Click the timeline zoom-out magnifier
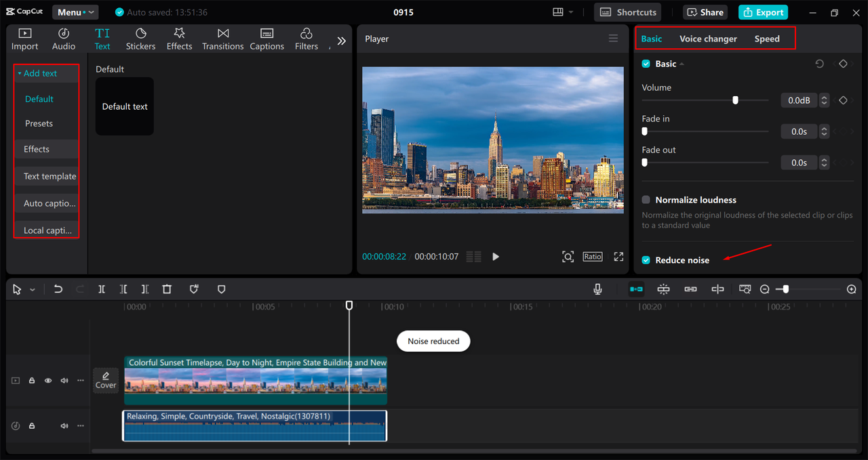Viewport: 868px width, 460px height. point(765,289)
